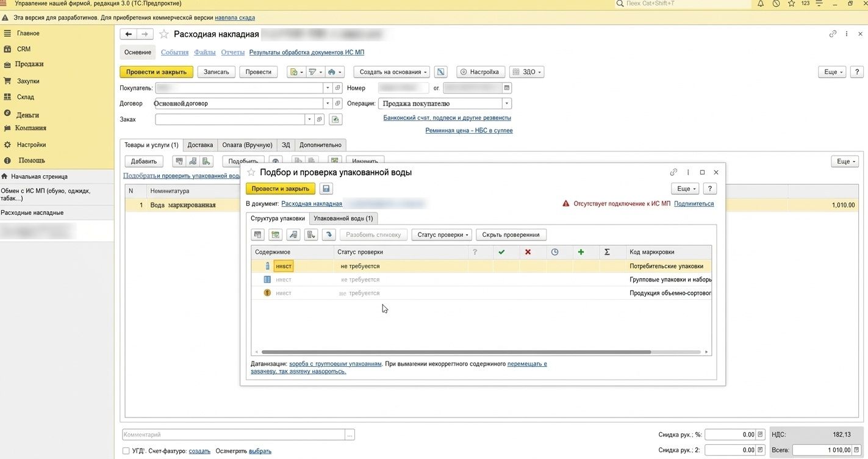Expand the Статус проверки dropdown button
This screenshot has width=868, height=459.
pos(442,234)
